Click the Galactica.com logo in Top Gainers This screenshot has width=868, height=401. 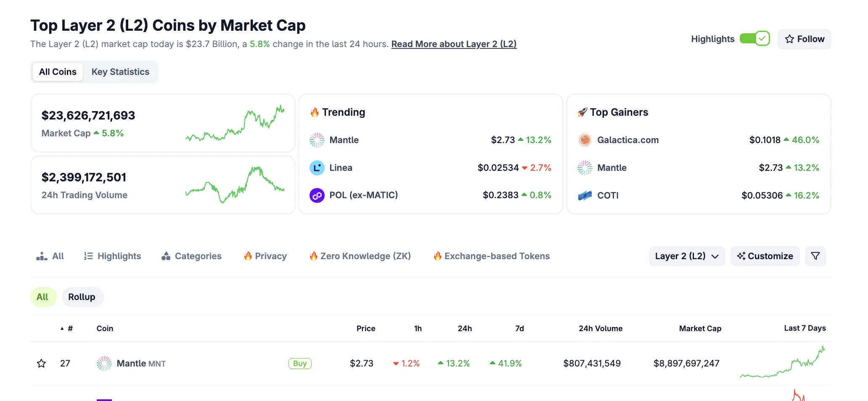(585, 140)
